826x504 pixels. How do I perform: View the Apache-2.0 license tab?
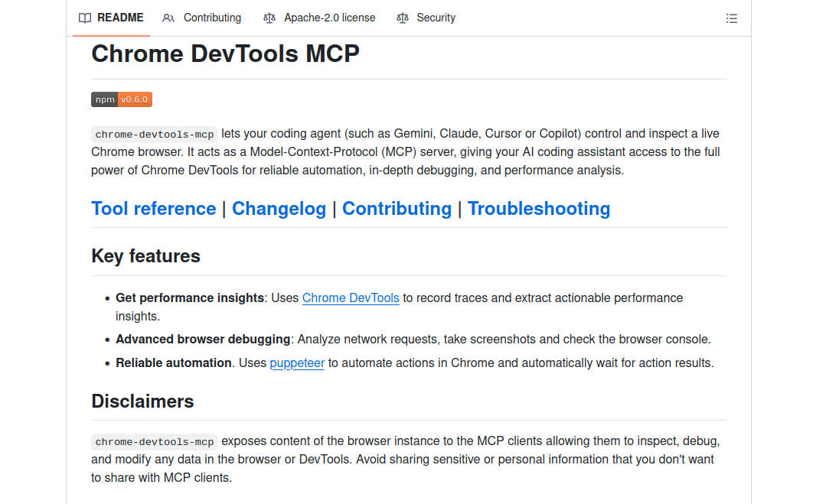pos(329,18)
